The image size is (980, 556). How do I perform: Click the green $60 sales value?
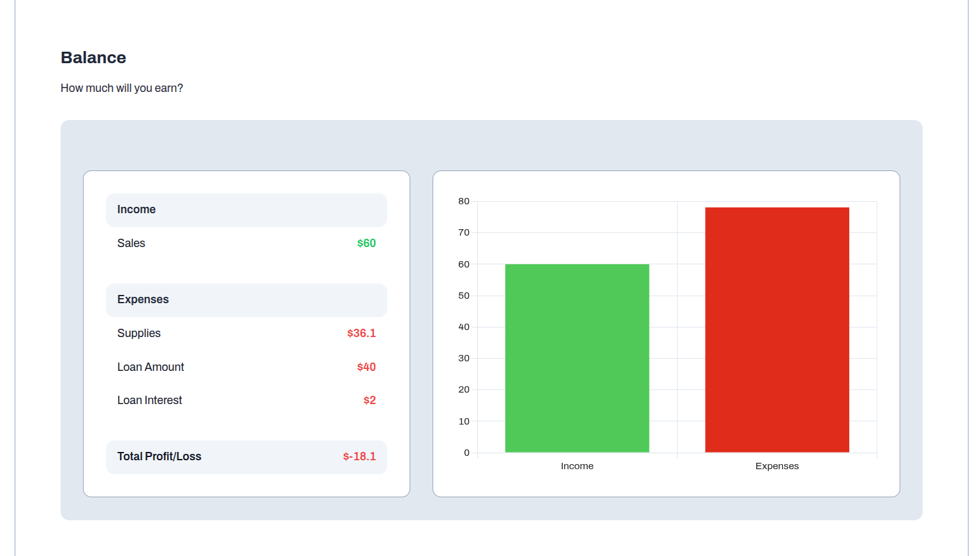point(366,243)
